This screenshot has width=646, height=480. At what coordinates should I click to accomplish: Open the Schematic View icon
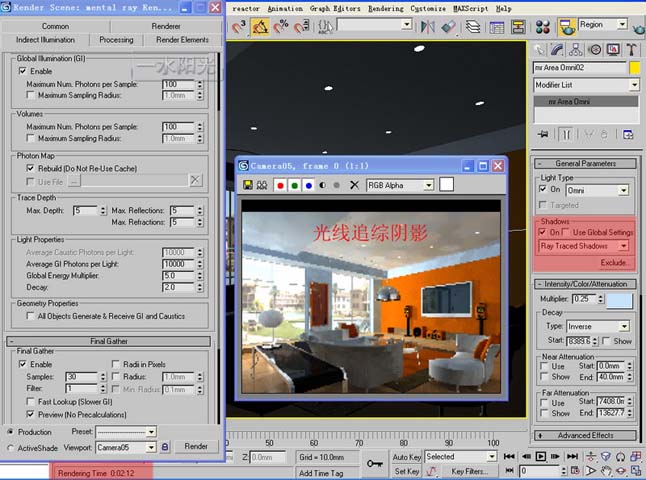coord(518,28)
